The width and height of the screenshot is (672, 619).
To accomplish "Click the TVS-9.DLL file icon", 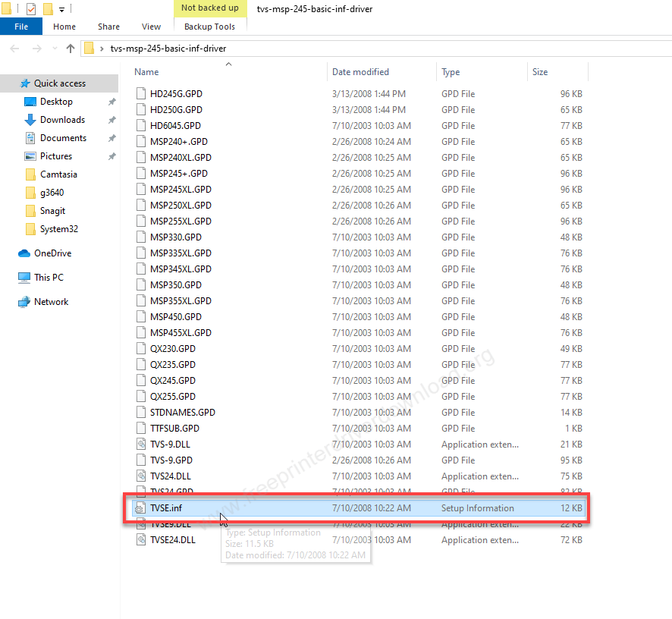I will pyautogui.click(x=140, y=445).
